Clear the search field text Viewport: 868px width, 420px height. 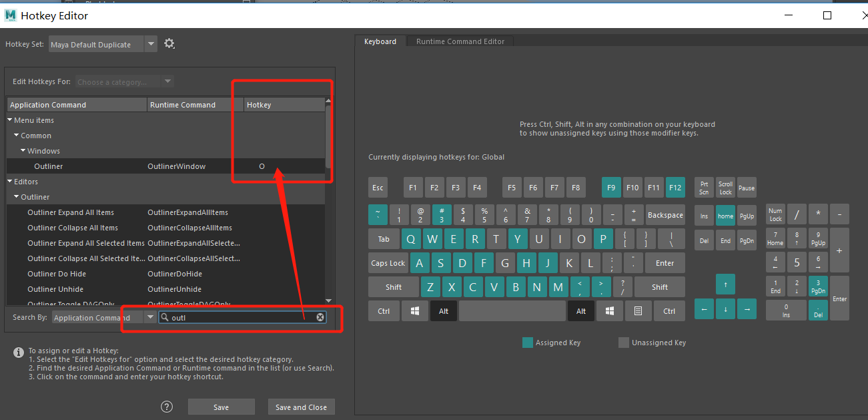[320, 317]
